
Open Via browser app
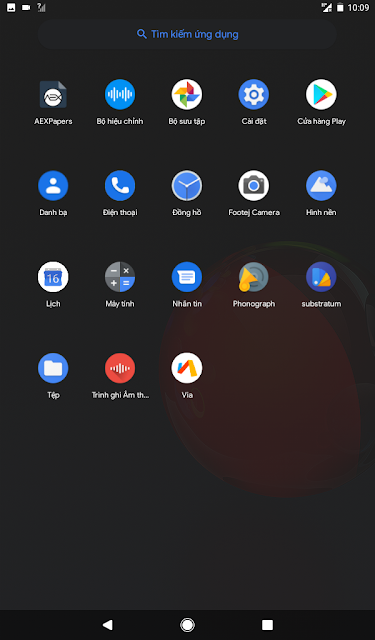(187, 368)
